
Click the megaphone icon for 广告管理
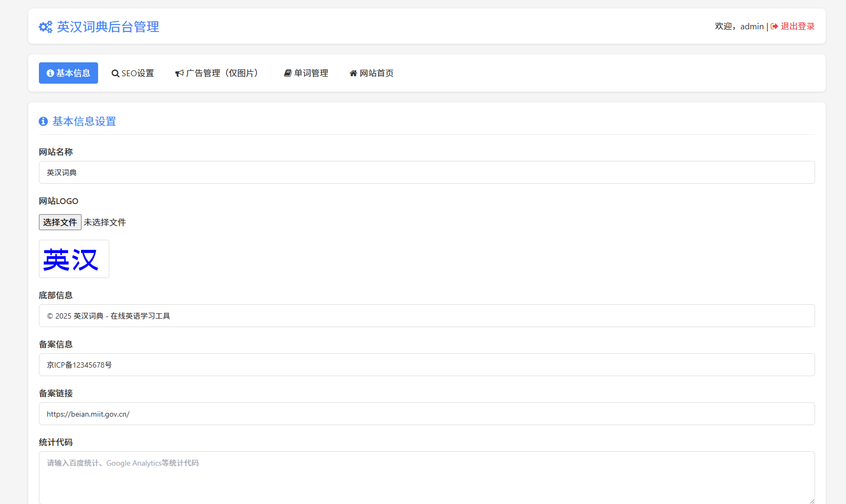(x=180, y=74)
